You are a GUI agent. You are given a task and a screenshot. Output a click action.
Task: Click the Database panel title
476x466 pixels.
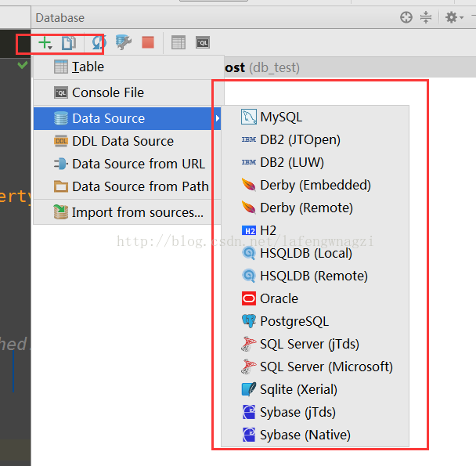(60, 18)
